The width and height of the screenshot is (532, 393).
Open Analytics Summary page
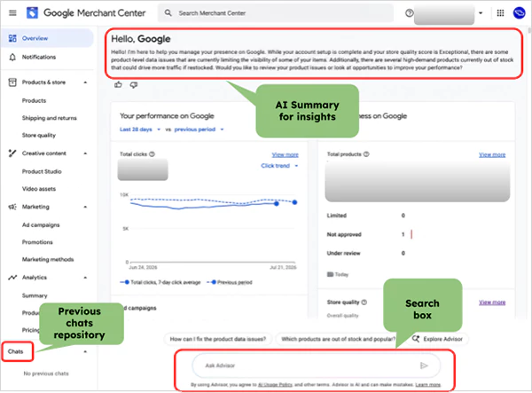[35, 295]
